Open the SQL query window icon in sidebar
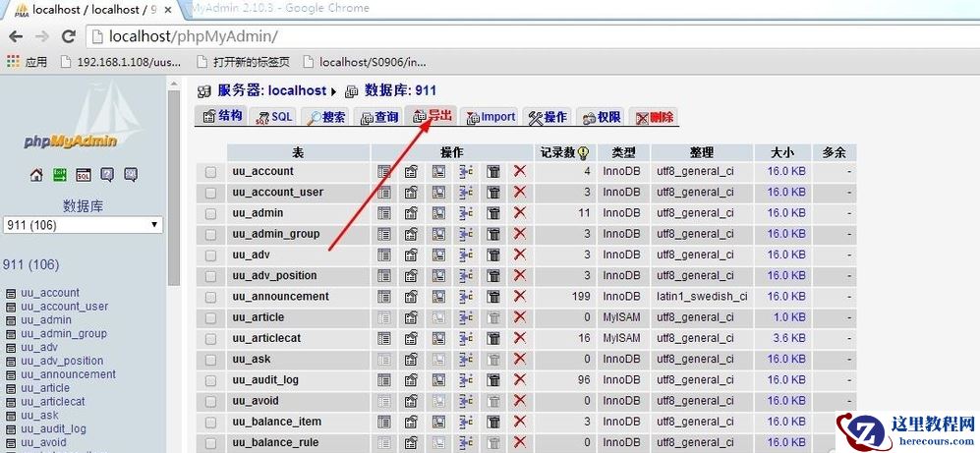Image resolution: width=980 pixels, height=453 pixels. 84,175
